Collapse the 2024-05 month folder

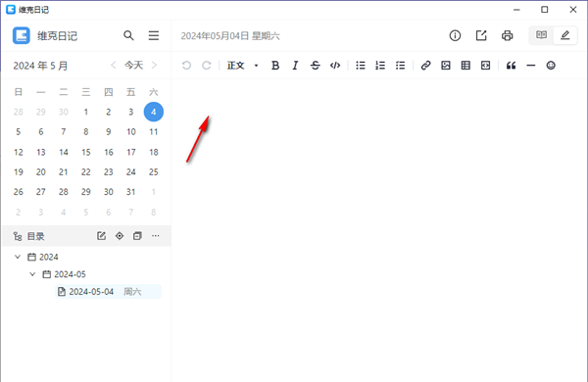(x=32, y=274)
